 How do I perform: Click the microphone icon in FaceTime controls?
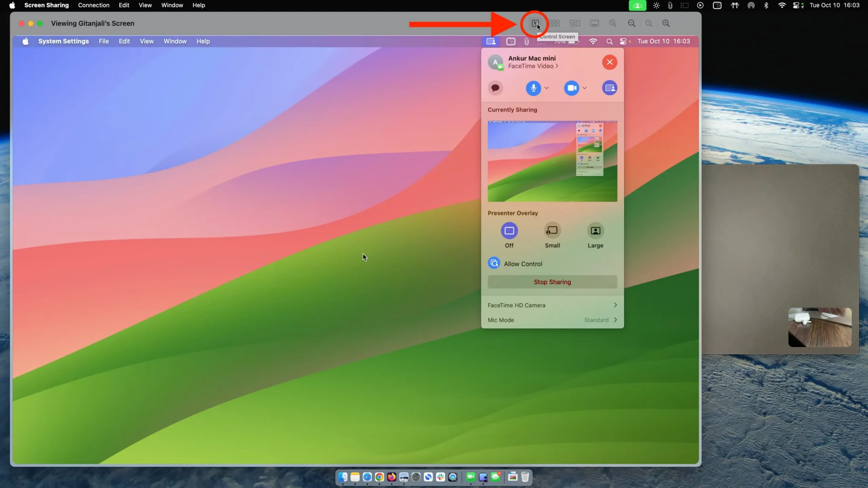(533, 87)
